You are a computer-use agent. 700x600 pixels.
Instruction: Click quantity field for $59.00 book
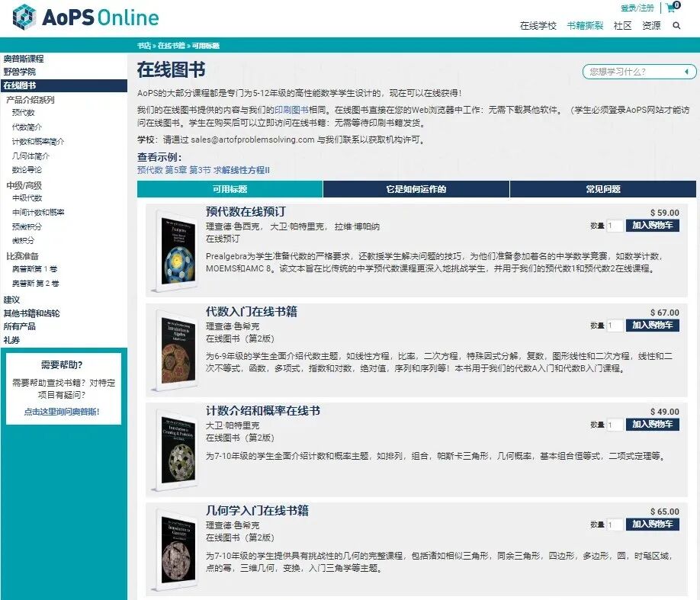click(615, 226)
